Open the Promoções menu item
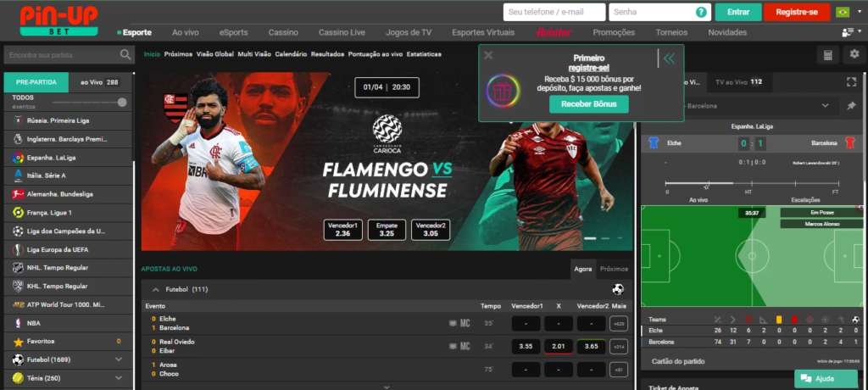Image resolution: width=868 pixels, height=390 pixels. [x=614, y=32]
